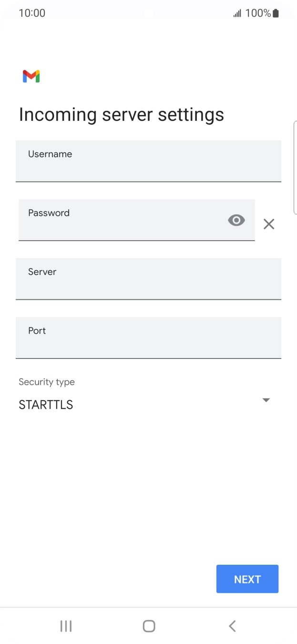Click the signal strength indicator
This screenshot has width=297, height=644.
point(237,13)
